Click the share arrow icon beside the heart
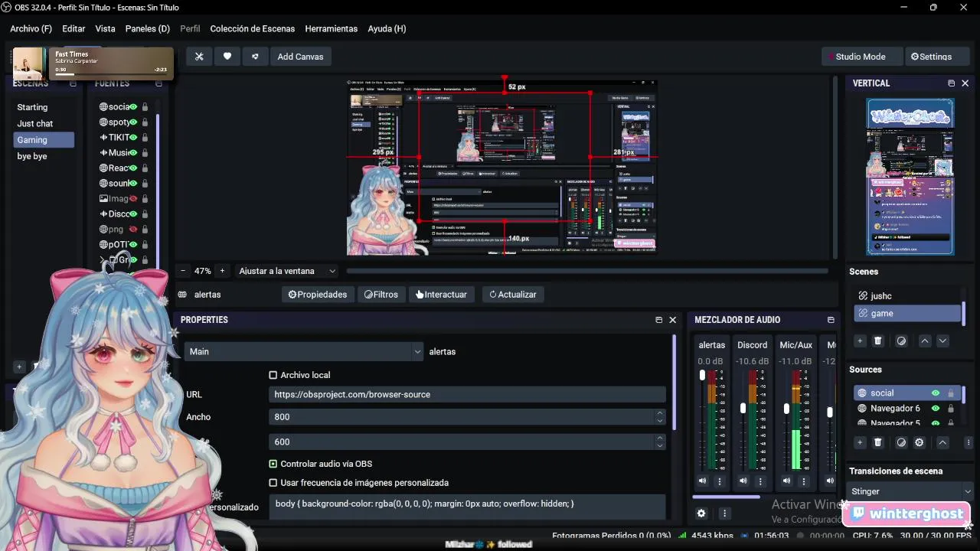980x551 pixels. point(255,57)
